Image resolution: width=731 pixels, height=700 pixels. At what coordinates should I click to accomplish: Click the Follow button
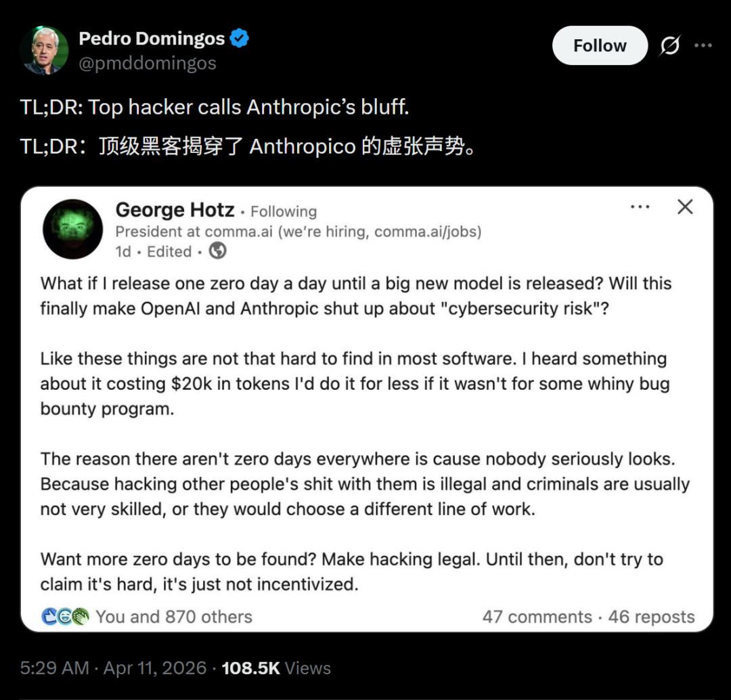600,45
